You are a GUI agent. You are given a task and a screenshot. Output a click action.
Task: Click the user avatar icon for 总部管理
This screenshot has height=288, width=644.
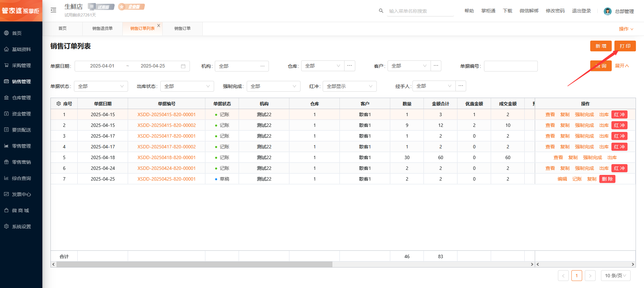tap(607, 11)
